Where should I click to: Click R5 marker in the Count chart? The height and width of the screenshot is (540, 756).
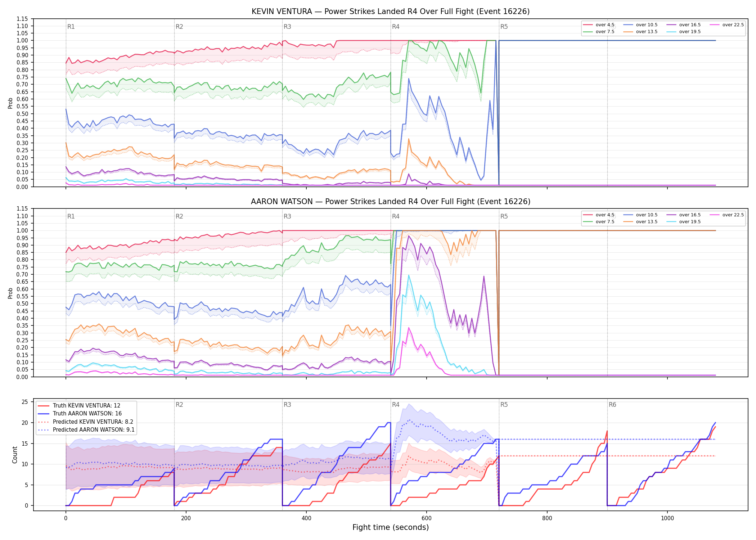tap(504, 405)
